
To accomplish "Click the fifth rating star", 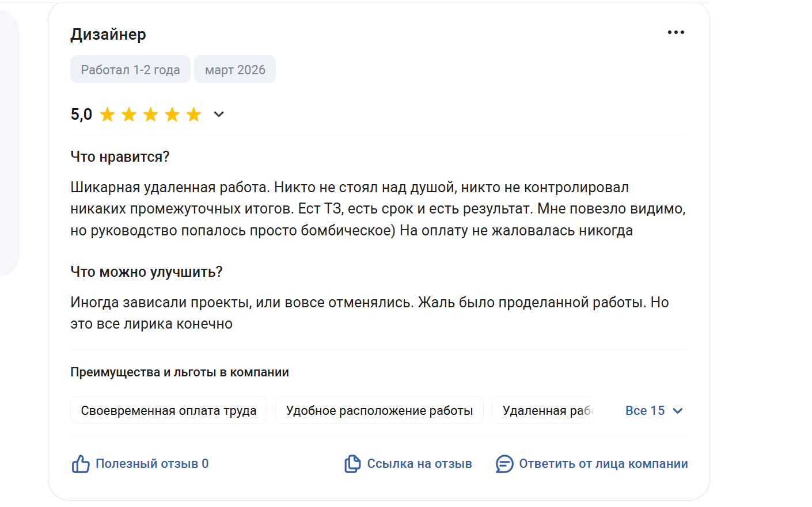I will [194, 115].
